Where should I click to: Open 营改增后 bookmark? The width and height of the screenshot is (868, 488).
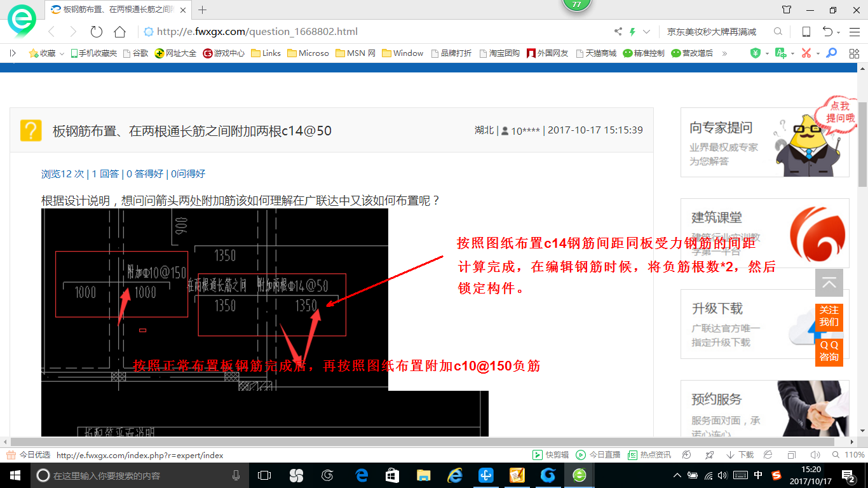click(692, 53)
